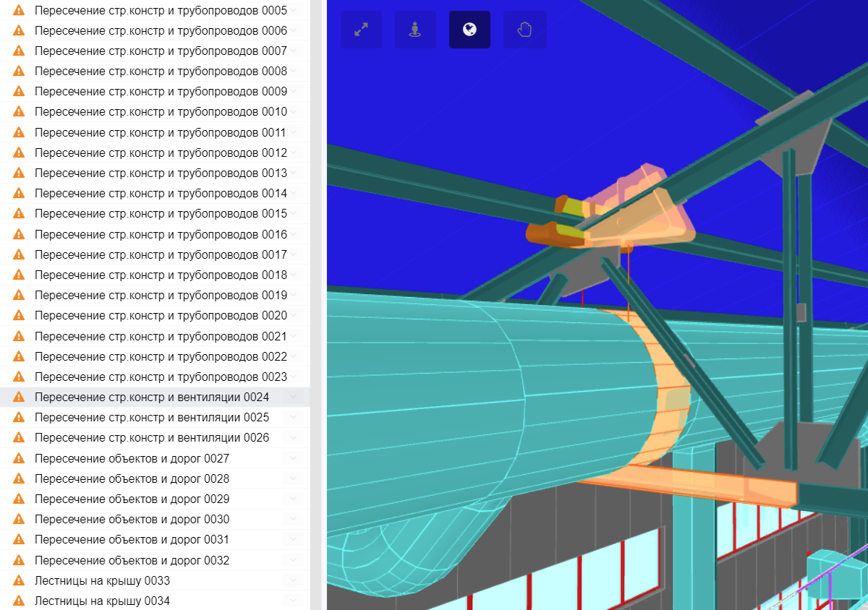Click warning icon for collision 0005
Screen dimensions: 868x610
(x=19, y=11)
